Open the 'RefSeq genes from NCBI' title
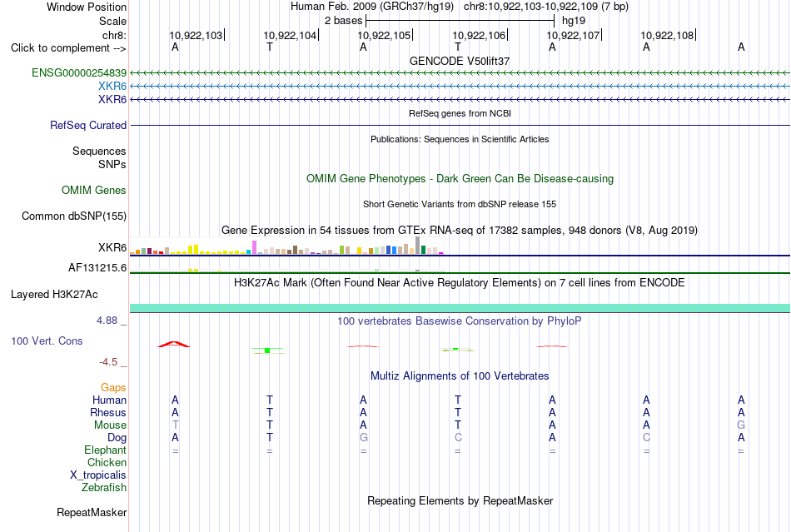791x532 pixels. click(x=460, y=113)
